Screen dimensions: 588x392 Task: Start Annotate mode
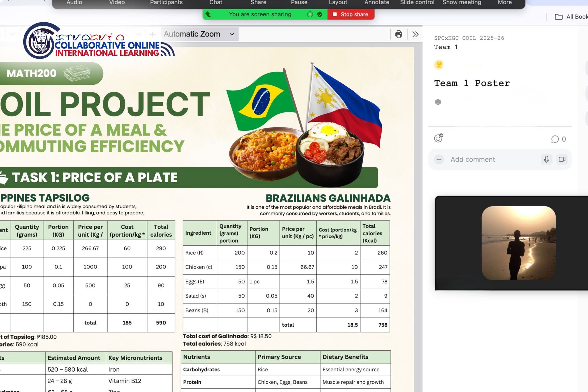tap(377, 3)
